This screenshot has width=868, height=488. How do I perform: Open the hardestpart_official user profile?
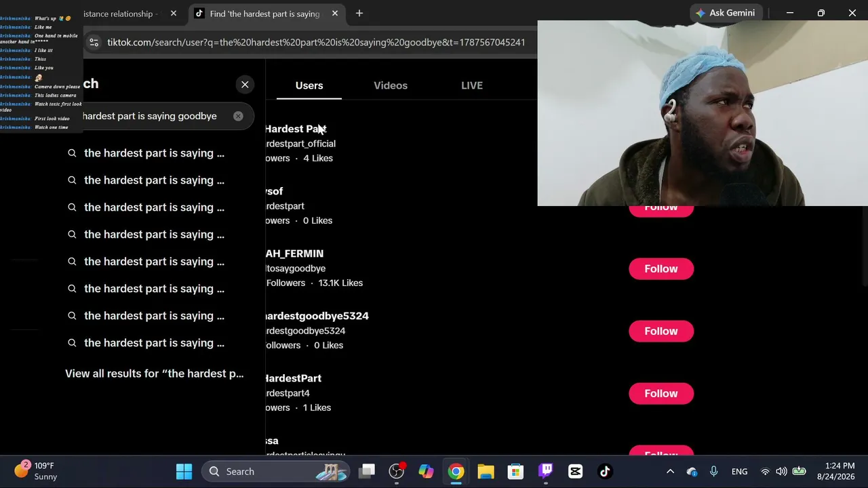tap(300, 144)
